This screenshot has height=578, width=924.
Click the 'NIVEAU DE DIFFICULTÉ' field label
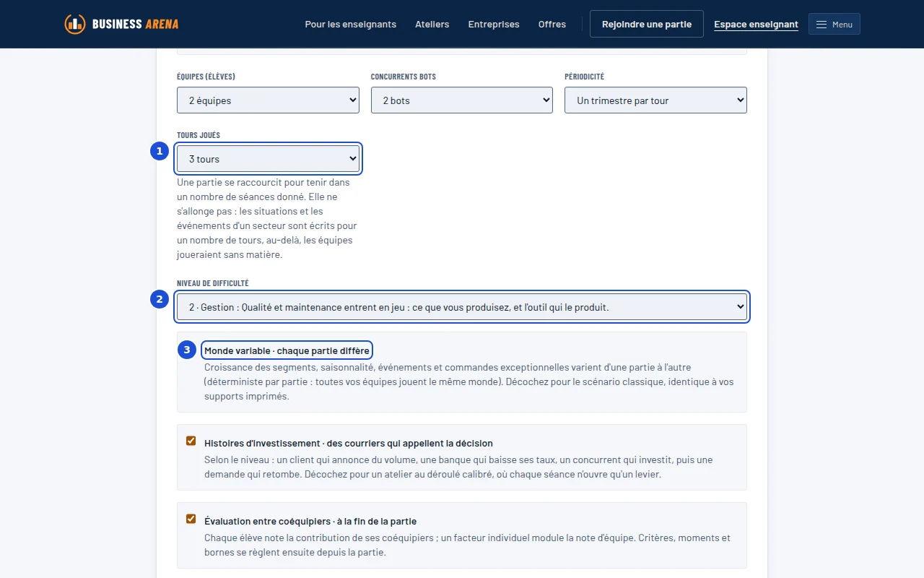pyautogui.click(x=213, y=283)
